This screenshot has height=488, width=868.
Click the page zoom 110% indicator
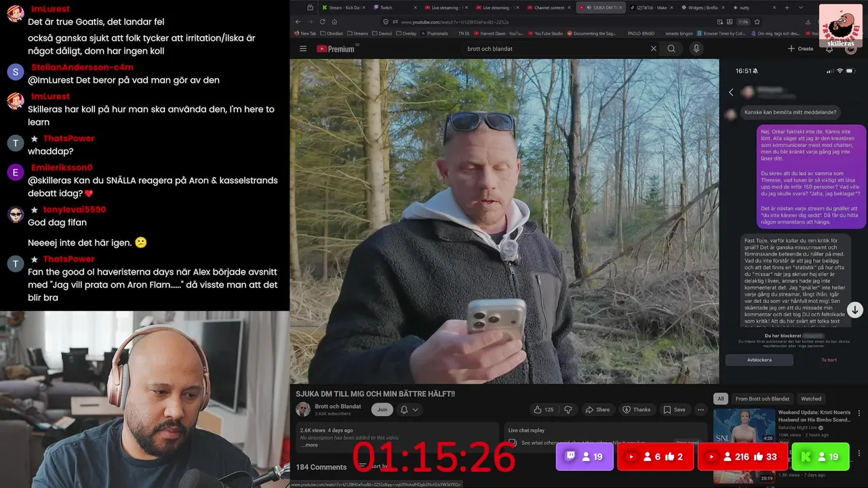click(743, 22)
